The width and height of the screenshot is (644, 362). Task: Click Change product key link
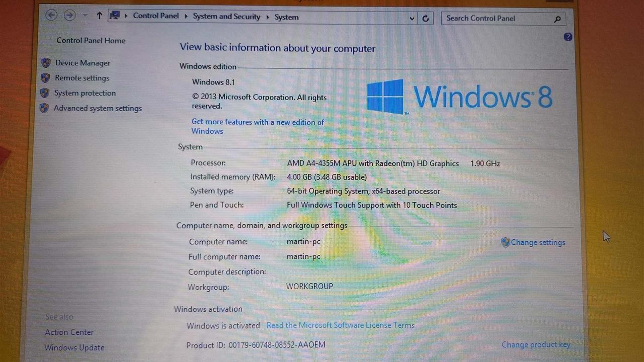536,344
